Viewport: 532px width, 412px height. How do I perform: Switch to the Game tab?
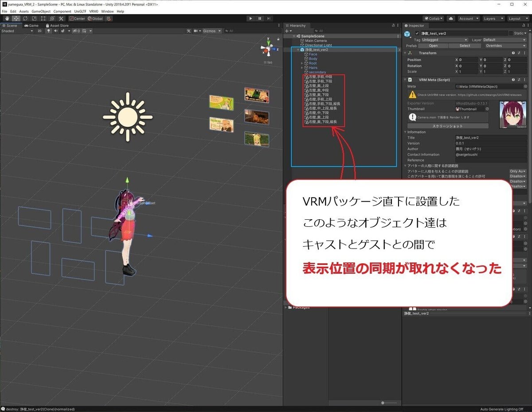point(32,25)
